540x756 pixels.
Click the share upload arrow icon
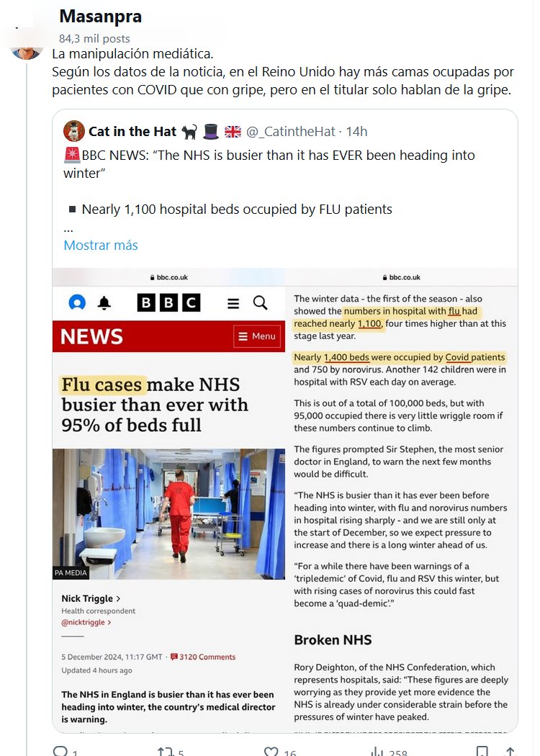click(510, 751)
